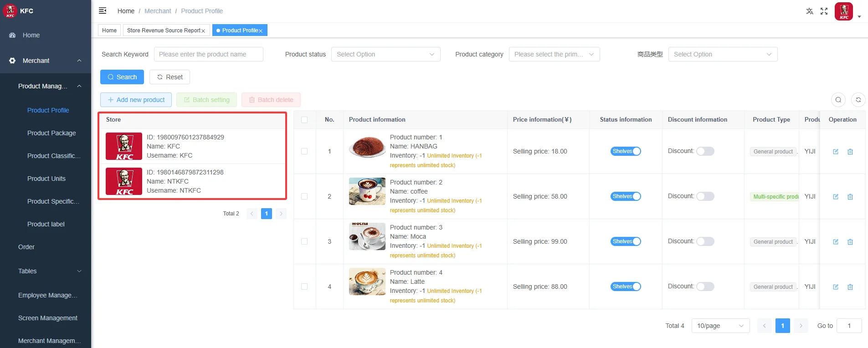Delete the HANBAG product row
This screenshot has height=348, width=868.
[850, 152]
